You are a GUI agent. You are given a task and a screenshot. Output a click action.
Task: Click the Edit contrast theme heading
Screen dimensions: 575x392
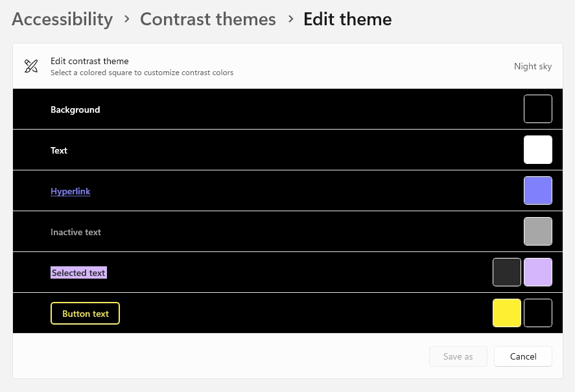point(89,61)
